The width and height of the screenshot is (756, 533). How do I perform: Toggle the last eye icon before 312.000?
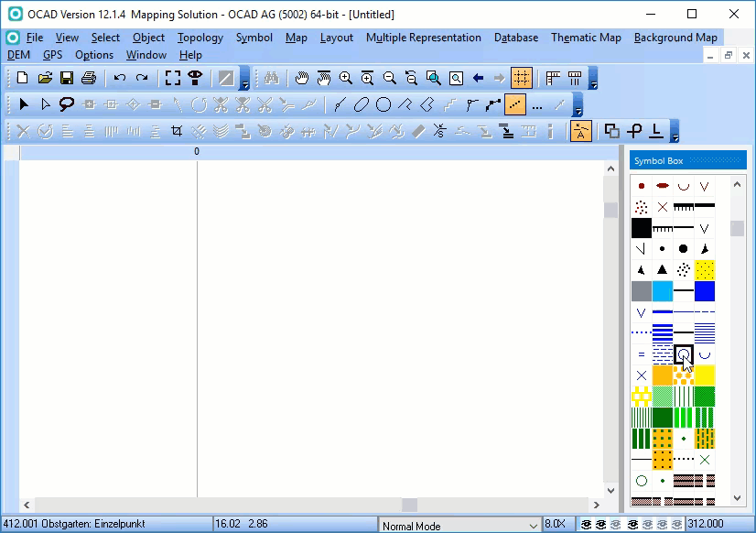coord(677,525)
